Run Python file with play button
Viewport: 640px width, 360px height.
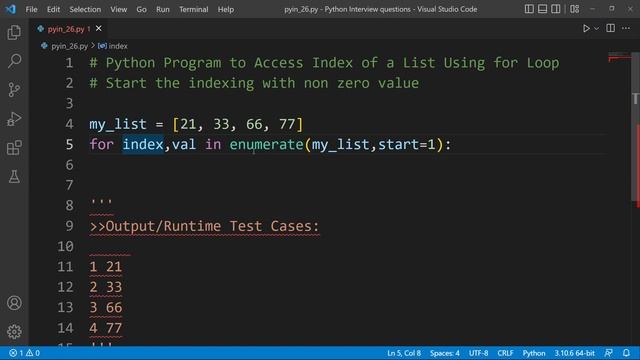tap(586, 28)
